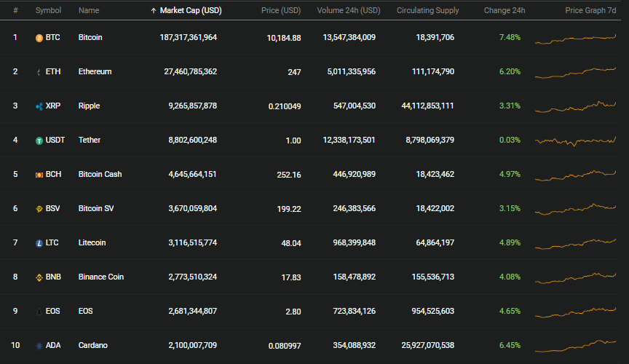This screenshot has height=364, width=629.
Task: Click the Litecoin LTC coin icon
Action: (39, 243)
